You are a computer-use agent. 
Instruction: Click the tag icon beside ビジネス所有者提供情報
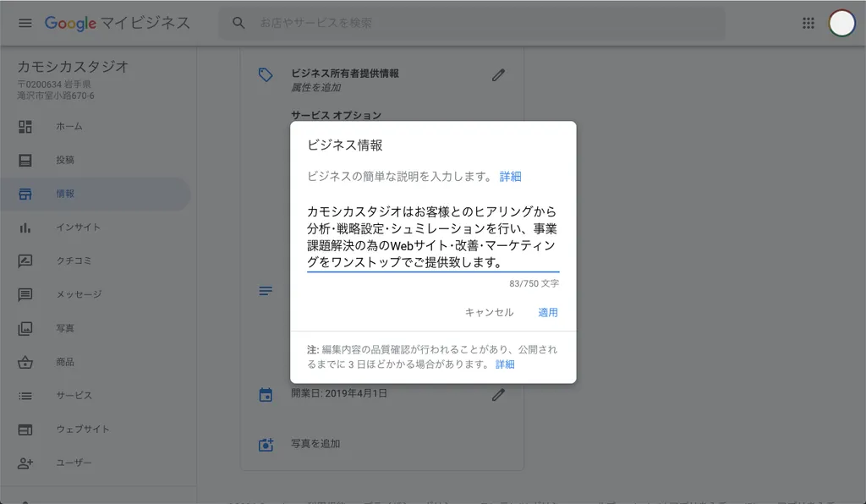click(266, 74)
